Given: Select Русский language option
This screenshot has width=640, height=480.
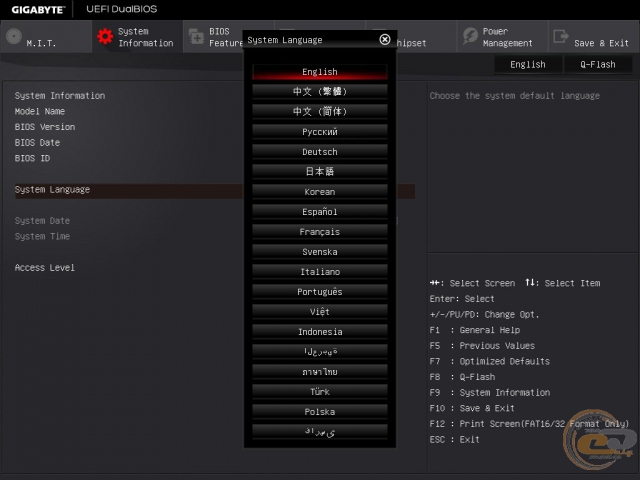Looking at the screenshot, I should coord(320,132).
